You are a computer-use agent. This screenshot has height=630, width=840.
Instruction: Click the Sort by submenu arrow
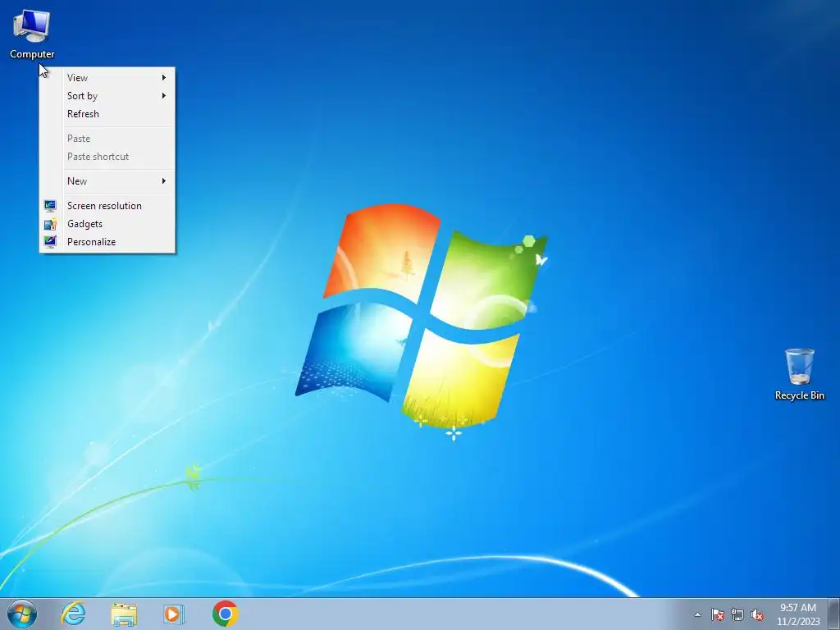[164, 96]
